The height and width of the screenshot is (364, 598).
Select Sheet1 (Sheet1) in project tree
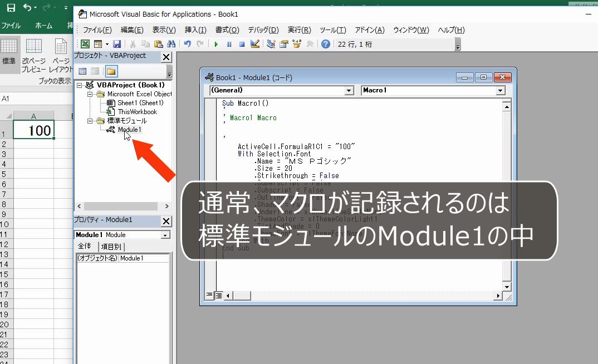click(140, 103)
